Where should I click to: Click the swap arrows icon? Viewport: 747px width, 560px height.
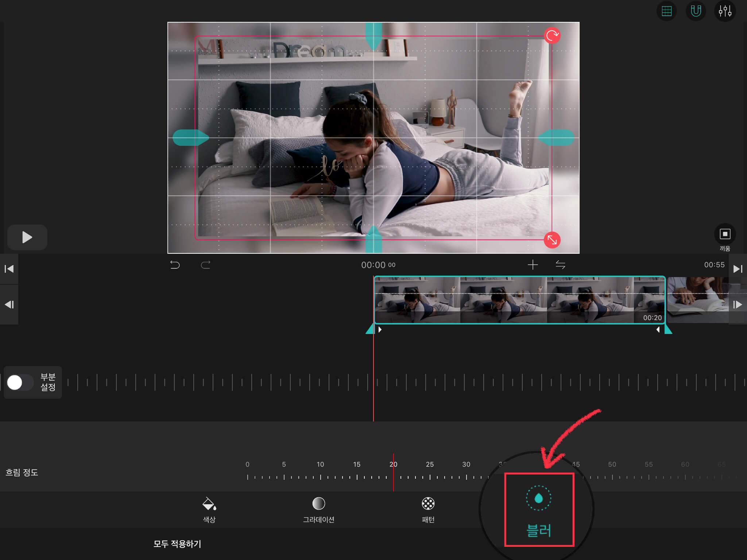560,265
